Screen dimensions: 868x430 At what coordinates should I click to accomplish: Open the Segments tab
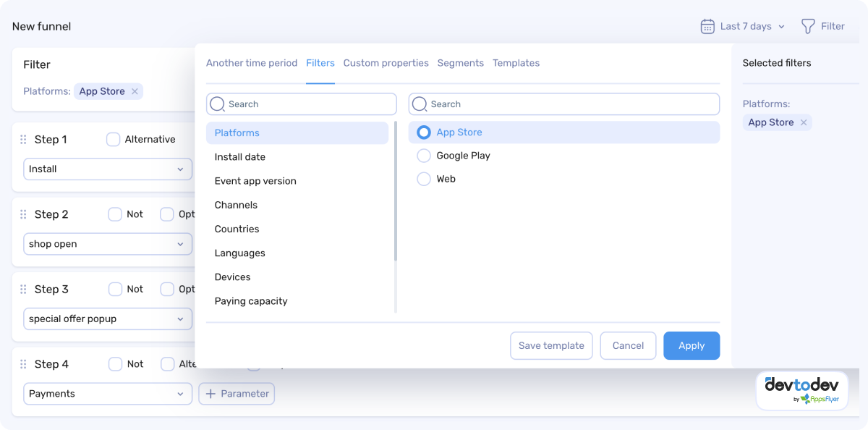coord(460,63)
